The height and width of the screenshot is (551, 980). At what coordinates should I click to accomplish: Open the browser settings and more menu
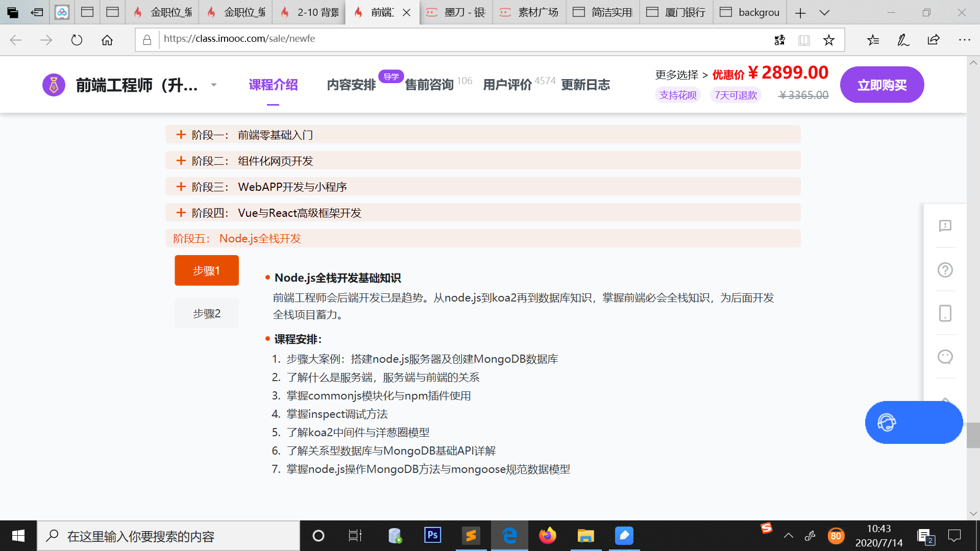964,40
